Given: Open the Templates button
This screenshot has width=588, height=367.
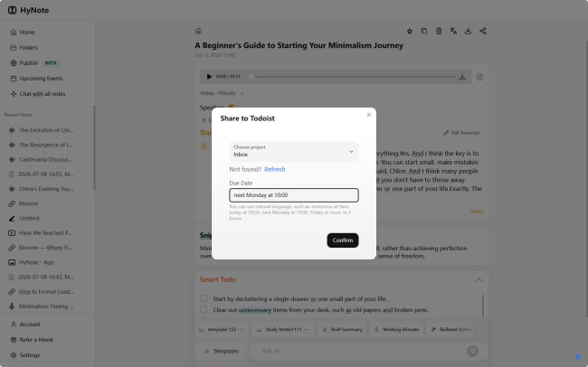Looking at the screenshot, I should click(222, 352).
